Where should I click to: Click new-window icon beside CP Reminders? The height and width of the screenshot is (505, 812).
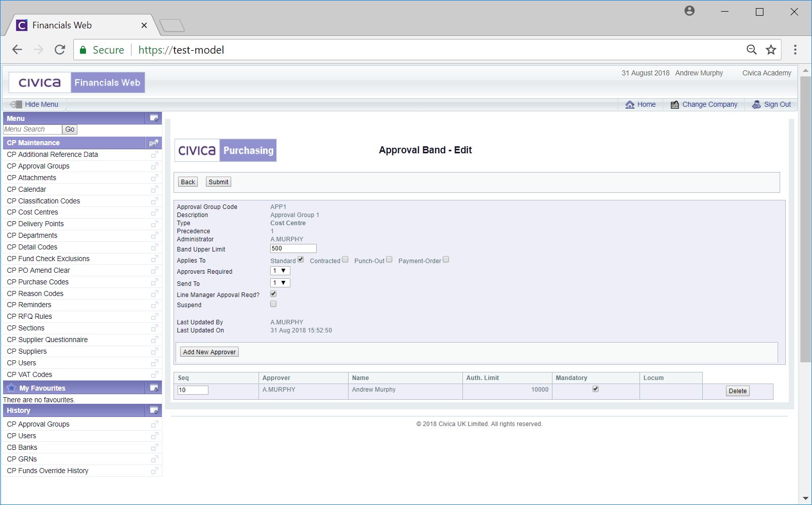point(155,305)
